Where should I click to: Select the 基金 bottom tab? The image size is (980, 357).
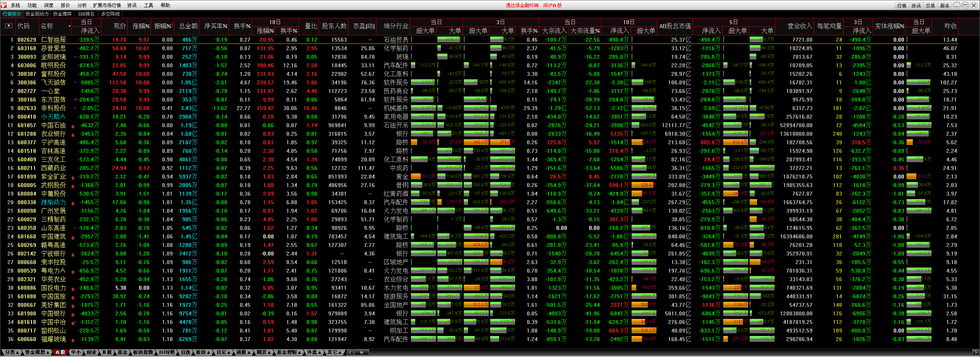[x=122, y=352]
